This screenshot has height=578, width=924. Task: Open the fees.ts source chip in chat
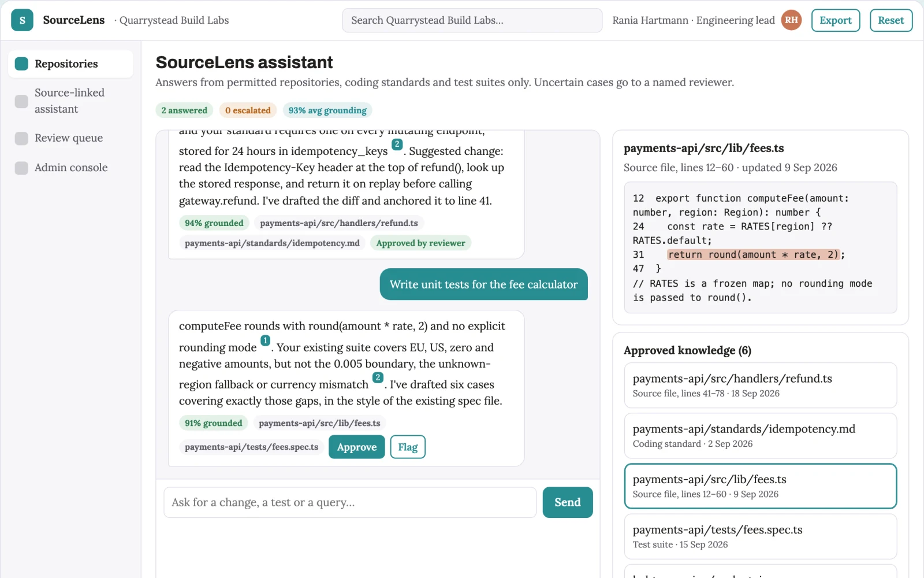(x=319, y=423)
